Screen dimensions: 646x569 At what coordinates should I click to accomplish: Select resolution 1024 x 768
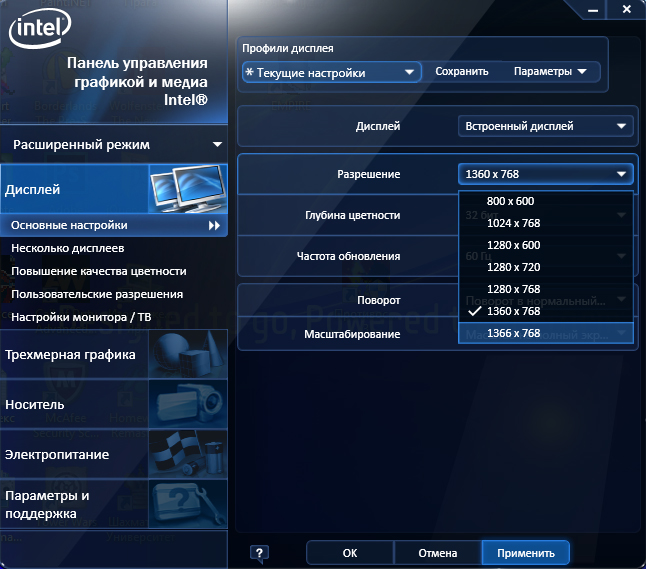[545, 223]
